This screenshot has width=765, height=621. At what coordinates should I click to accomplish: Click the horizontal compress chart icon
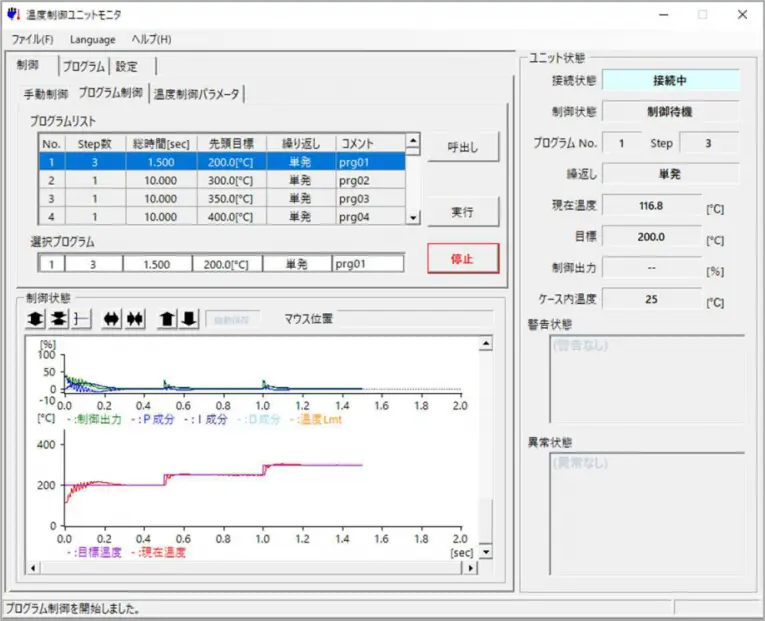click(135, 318)
